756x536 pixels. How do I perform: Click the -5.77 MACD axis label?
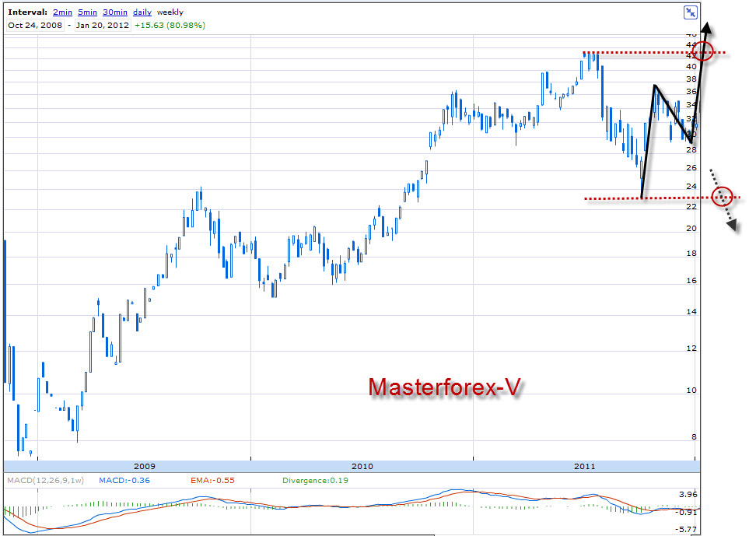click(x=686, y=529)
